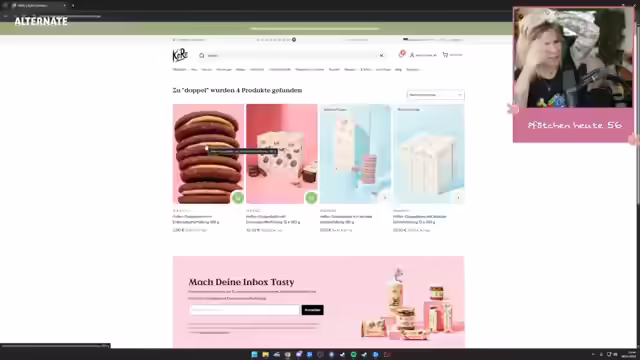This screenshot has height=360, width=640.
Task: Open the green Spotify taskbar icon
Action: click(x=353, y=354)
